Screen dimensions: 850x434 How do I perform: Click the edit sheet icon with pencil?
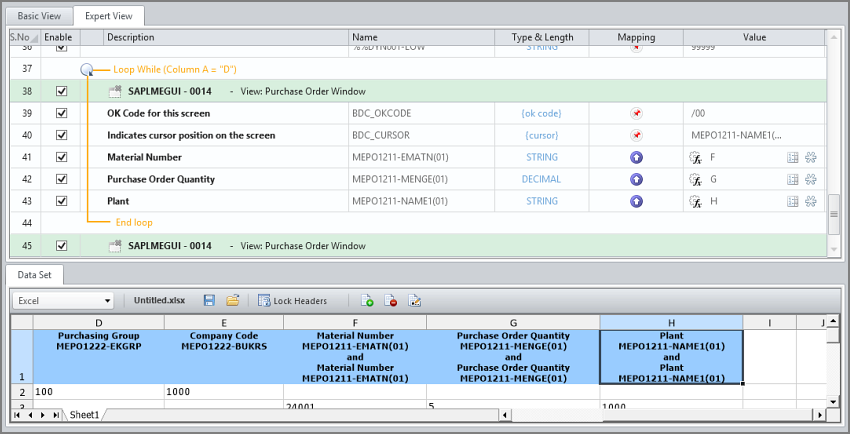415,301
